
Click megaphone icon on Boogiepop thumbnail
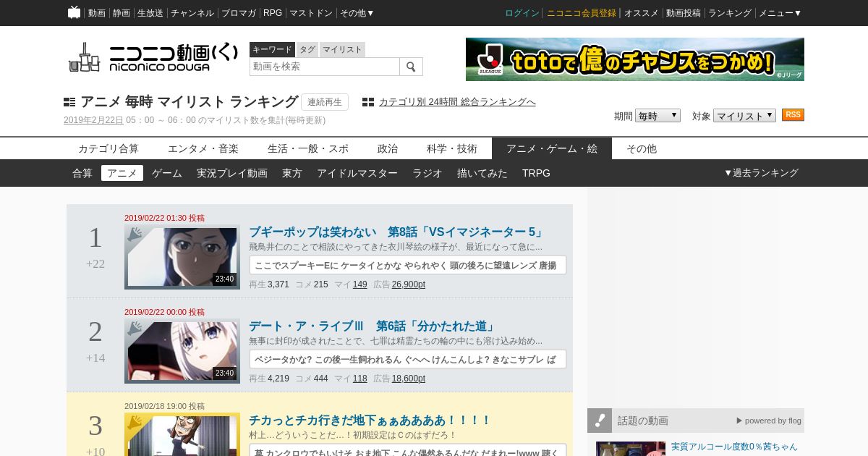[135, 235]
